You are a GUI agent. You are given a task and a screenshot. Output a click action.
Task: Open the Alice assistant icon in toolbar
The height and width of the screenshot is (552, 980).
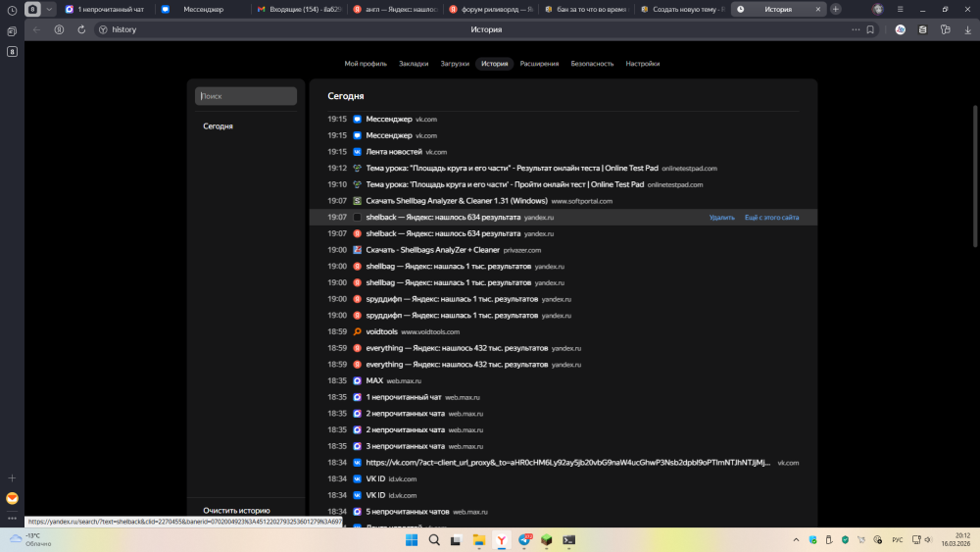tap(900, 29)
